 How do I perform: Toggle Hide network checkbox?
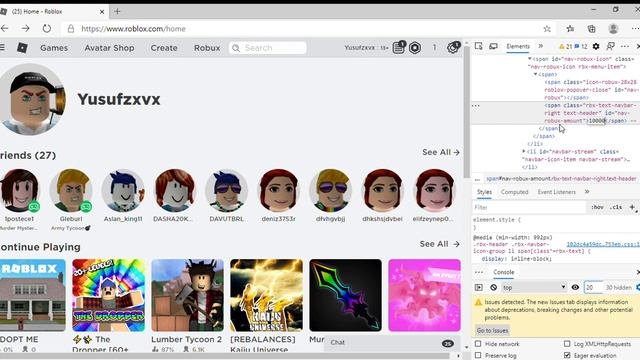(x=478, y=344)
